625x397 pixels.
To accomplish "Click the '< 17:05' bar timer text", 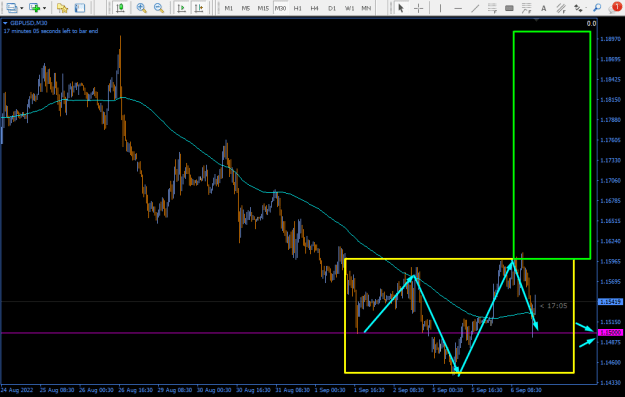I will [x=553, y=306].
